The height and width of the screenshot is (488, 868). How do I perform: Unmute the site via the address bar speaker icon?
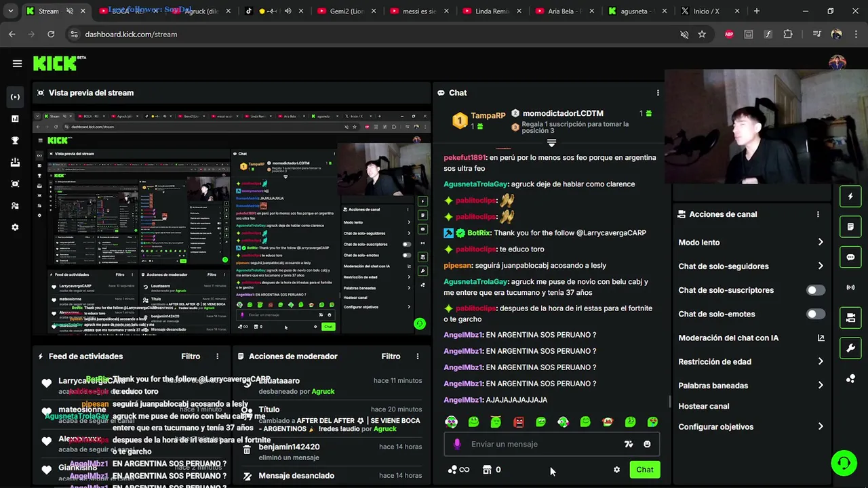pyautogui.click(x=684, y=34)
